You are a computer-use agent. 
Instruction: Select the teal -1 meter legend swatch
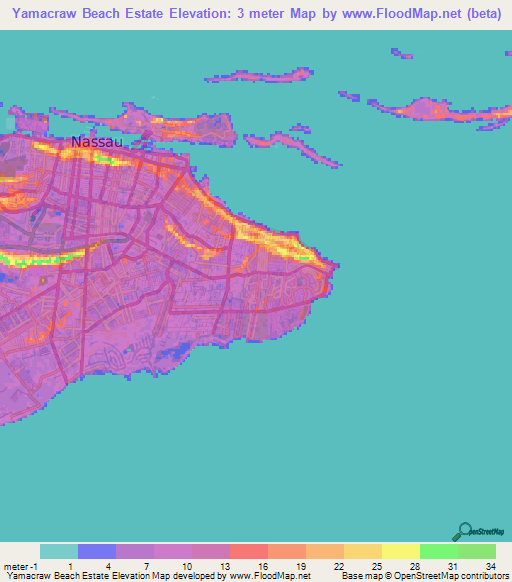(59, 552)
